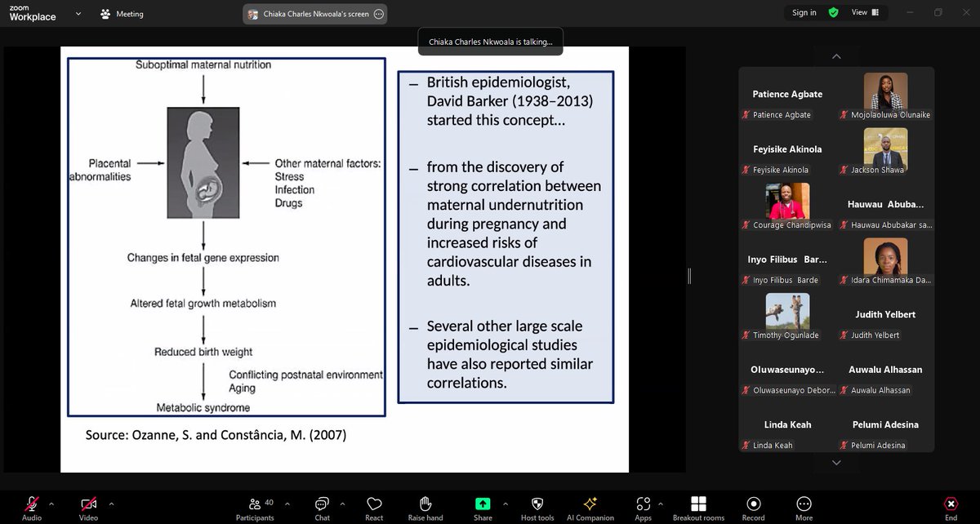Screen dimensions: 980x524
Task: Click the Ozanne and Constância source citation
Action: [x=216, y=435]
